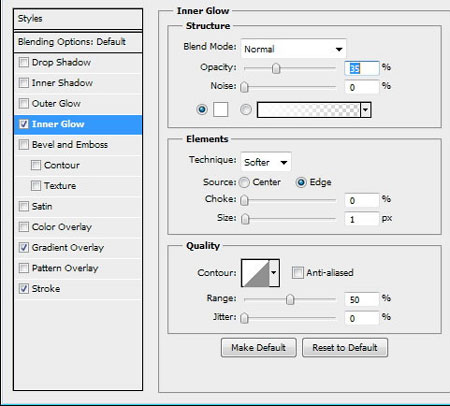Screen dimensions: 450x406
Task: Enable the Satin checkbox
Action: 24,206
